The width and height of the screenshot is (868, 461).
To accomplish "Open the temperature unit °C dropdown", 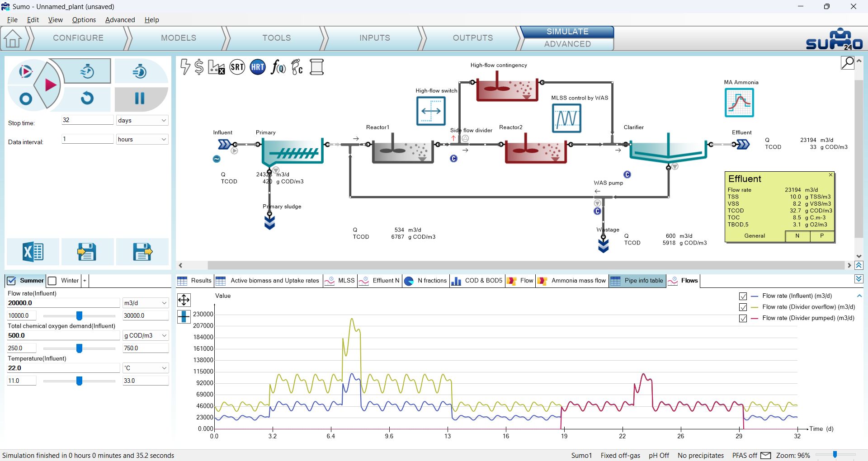I will click(146, 368).
